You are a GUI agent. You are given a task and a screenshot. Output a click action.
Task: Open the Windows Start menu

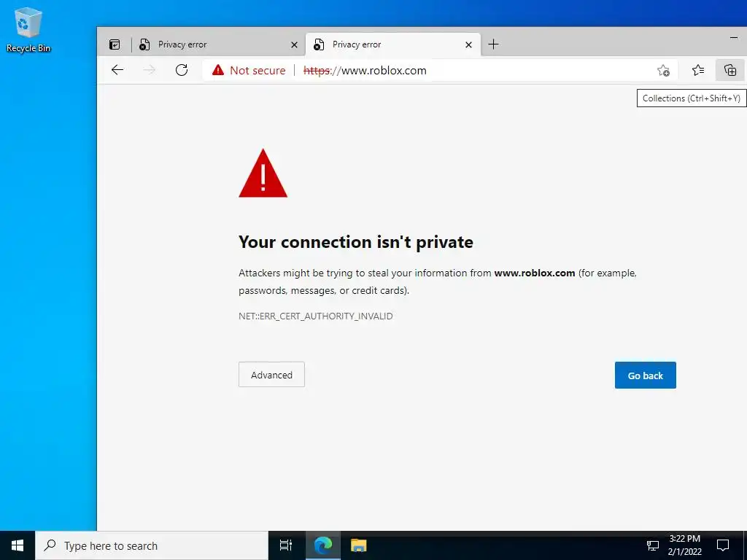18,545
